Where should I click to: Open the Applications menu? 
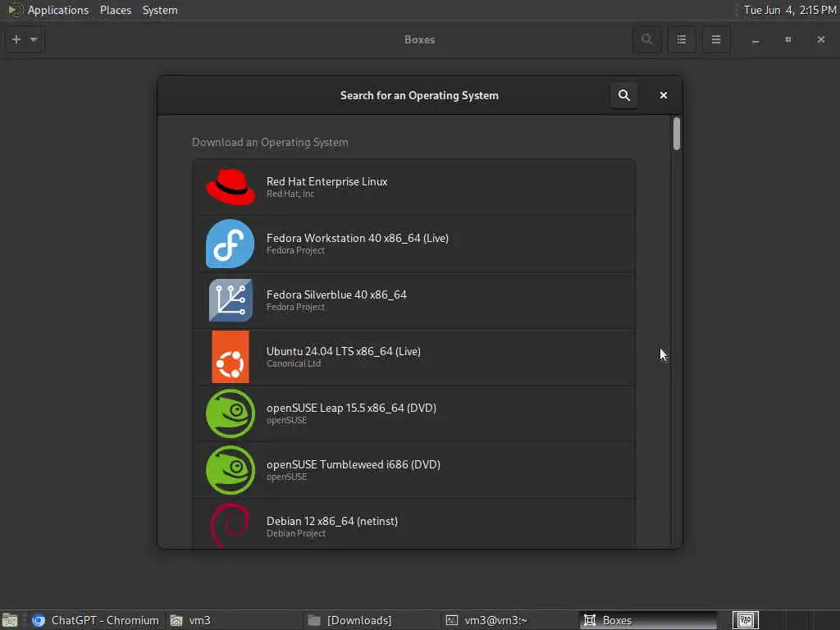click(x=58, y=10)
